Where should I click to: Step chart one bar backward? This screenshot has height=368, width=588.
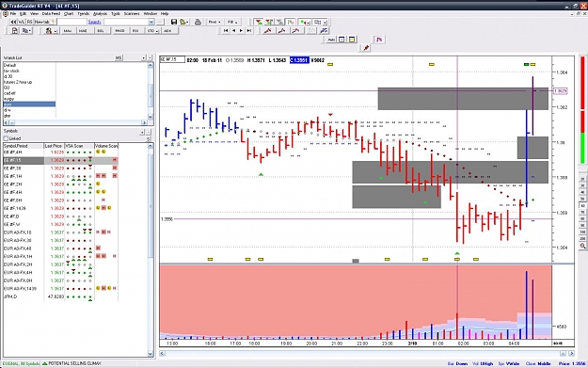pyautogui.click(x=233, y=31)
